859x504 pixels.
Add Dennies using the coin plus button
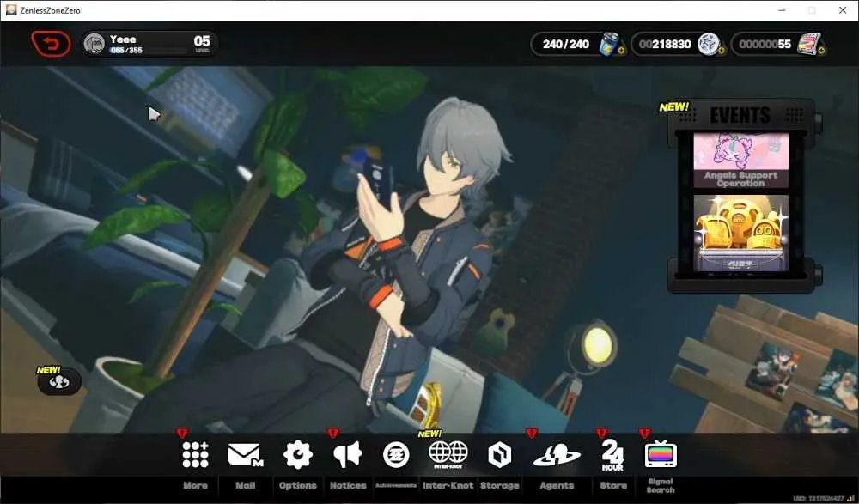(721, 51)
